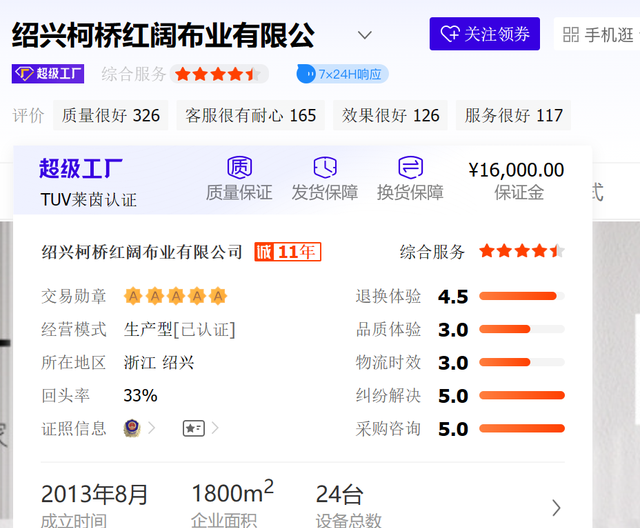Click the 7×24H响应 chat badge
The height and width of the screenshot is (528, 640).
(342, 74)
